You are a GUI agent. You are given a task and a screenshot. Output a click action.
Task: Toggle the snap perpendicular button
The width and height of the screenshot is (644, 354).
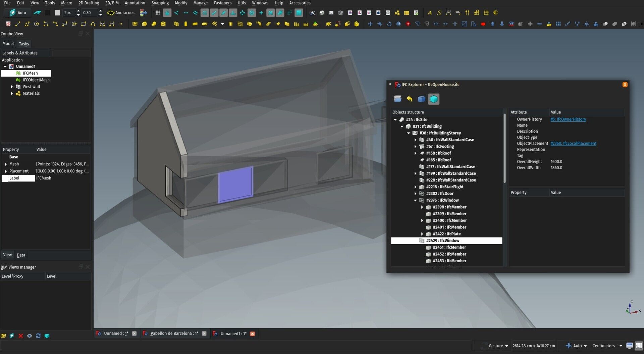pos(233,13)
